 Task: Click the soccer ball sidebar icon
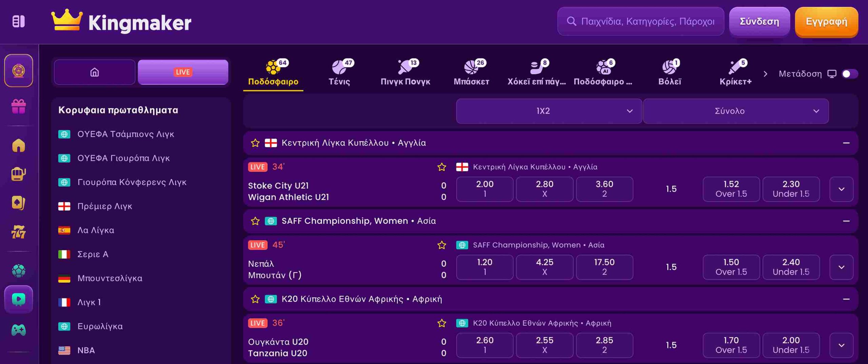(18, 271)
